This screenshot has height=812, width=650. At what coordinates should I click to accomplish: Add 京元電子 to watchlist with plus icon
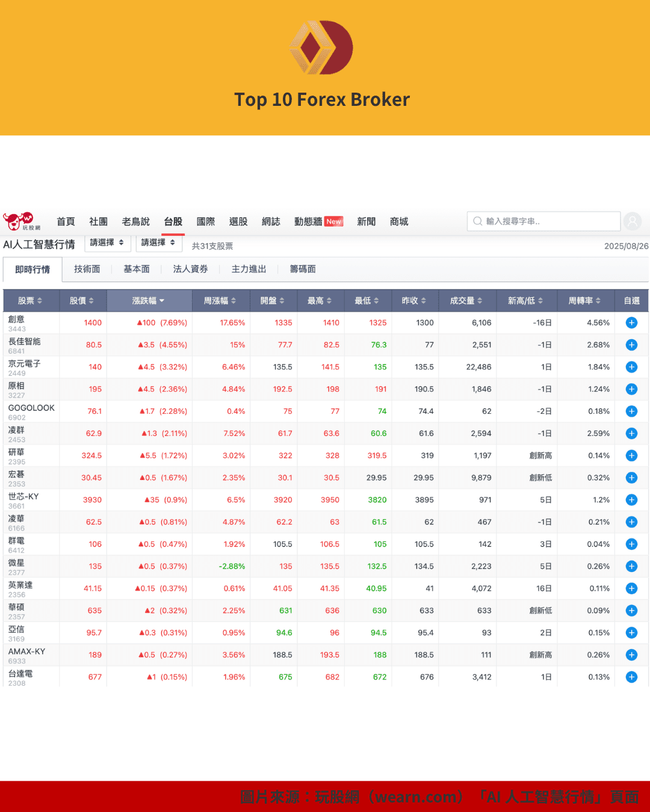coord(631,367)
